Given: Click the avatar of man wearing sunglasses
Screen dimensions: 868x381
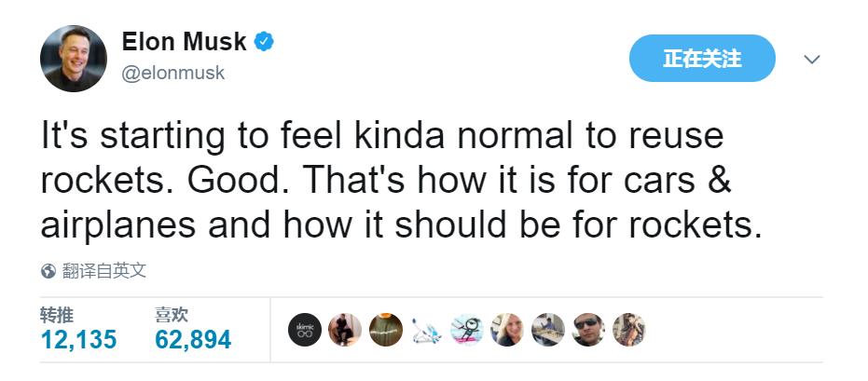Looking at the screenshot, I should click(x=588, y=330).
